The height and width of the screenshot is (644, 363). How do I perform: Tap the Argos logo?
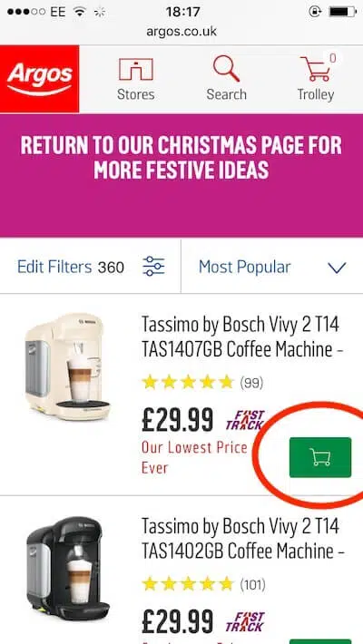[39, 78]
